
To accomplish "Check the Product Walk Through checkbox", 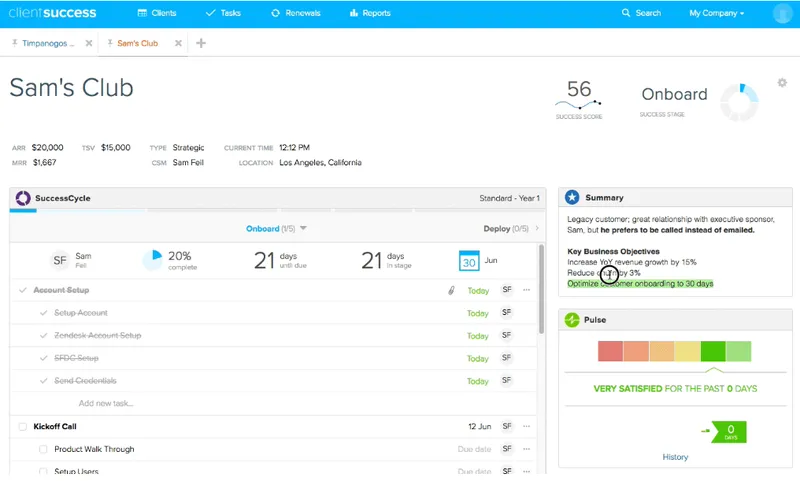I will 43,449.
